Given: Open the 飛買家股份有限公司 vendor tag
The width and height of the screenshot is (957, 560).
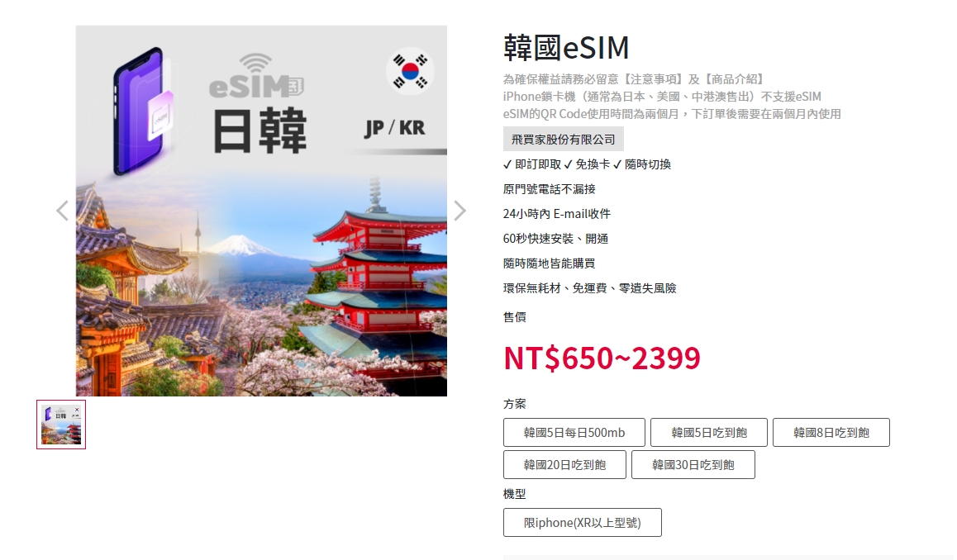Looking at the screenshot, I should click(564, 139).
